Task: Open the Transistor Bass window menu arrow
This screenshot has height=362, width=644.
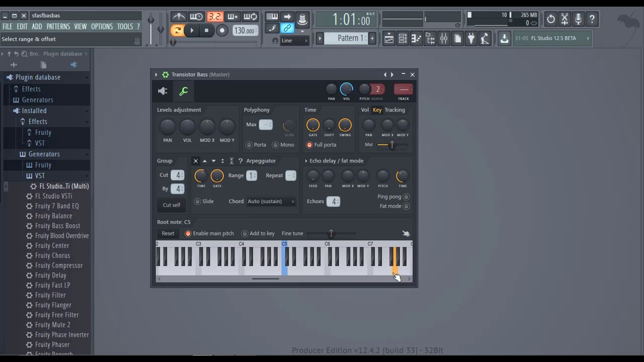Action: 156,74
